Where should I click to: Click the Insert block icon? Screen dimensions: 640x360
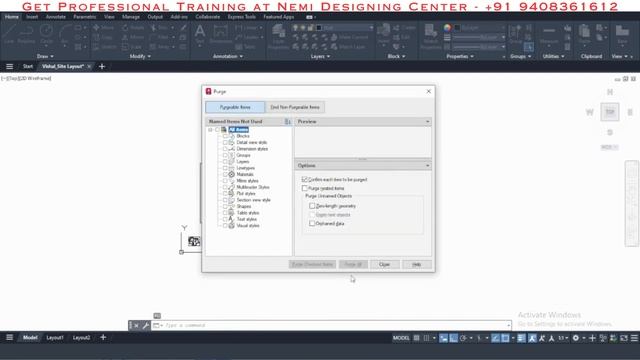coord(383,33)
